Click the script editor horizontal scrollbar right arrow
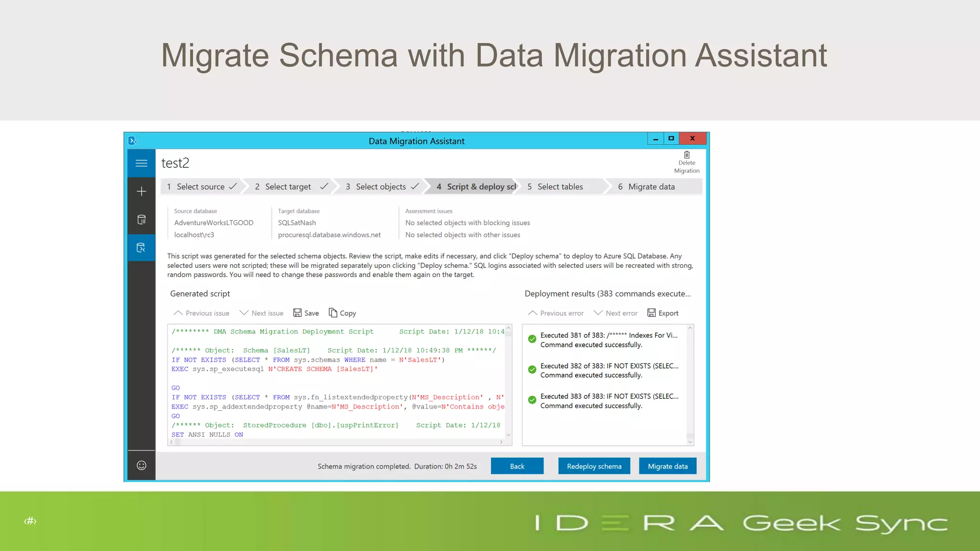This screenshot has height=551, width=980. click(x=501, y=442)
